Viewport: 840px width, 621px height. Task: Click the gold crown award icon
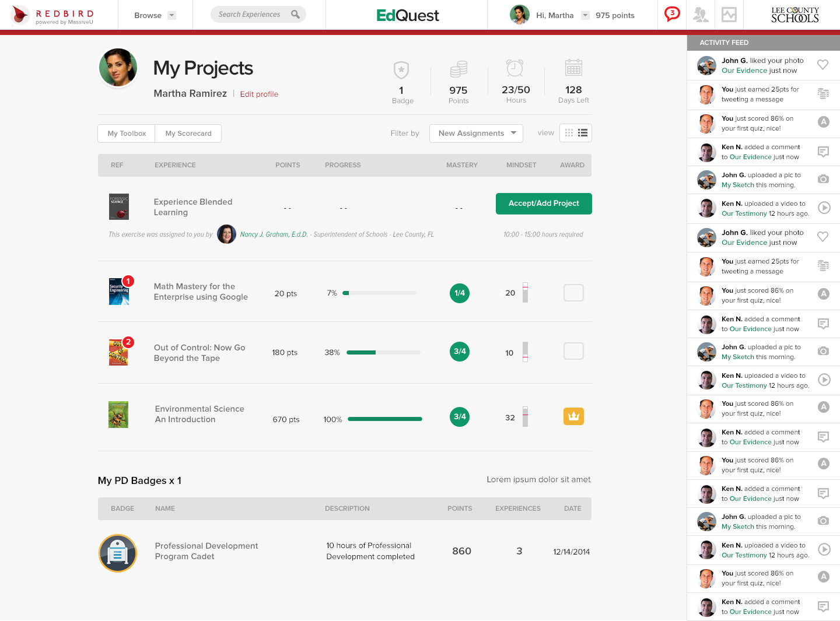(x=573, y=416)
